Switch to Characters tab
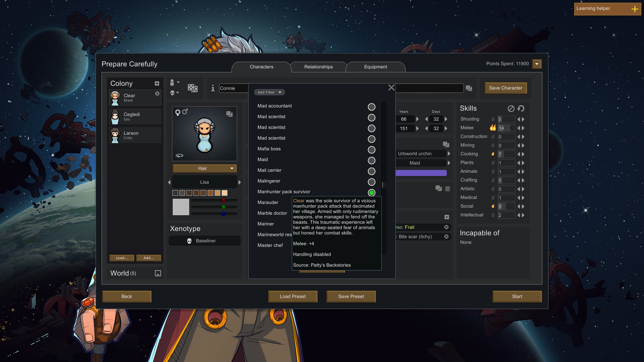The width and height of the screenshot is (644, 362). coord(261,67)
